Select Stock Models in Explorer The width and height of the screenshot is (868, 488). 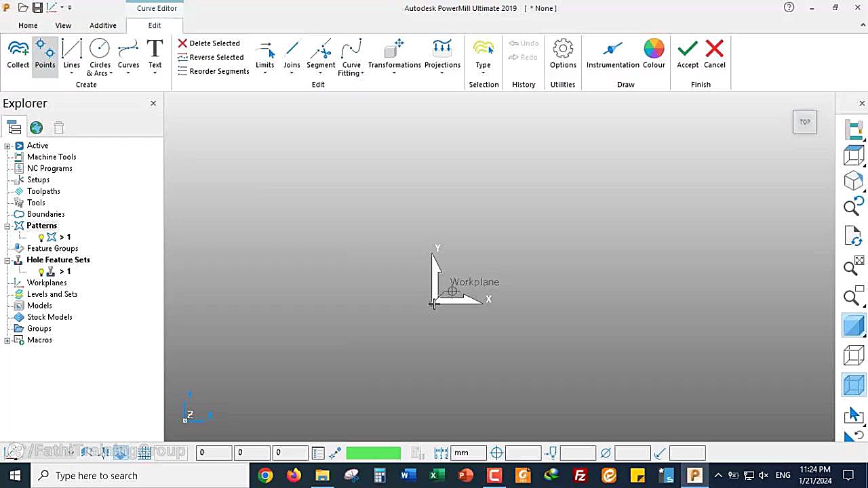coord(50,317)
